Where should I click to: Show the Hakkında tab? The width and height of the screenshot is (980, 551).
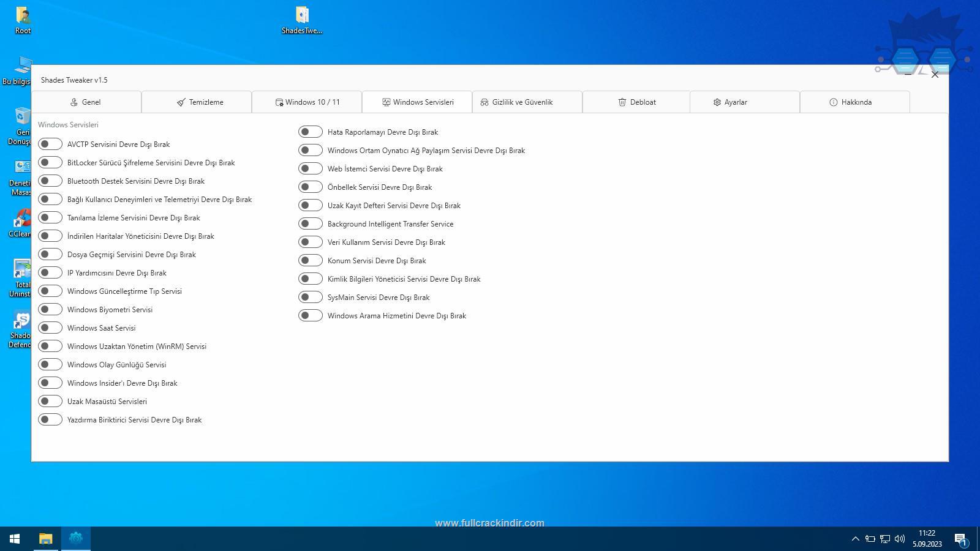click(x=855, y=102)
